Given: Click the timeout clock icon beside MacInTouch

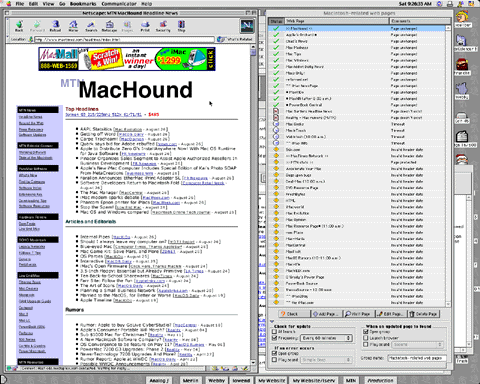Looking at the screenshot, I should coord(276,130).
